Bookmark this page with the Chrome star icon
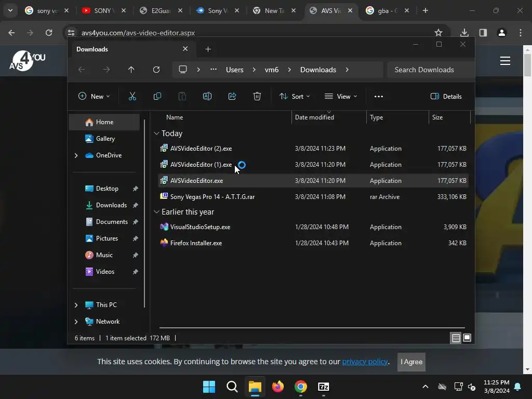The image size is (532, 399). point(438,33)
